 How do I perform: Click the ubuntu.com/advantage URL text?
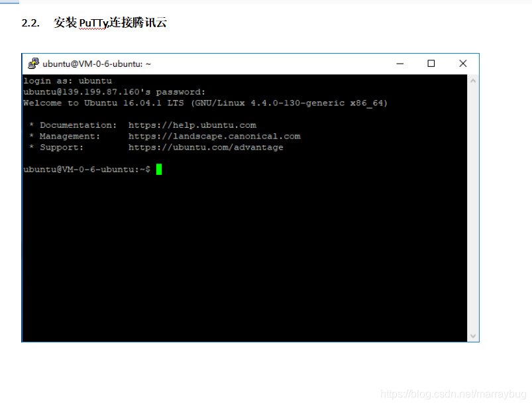pos(205,148)
